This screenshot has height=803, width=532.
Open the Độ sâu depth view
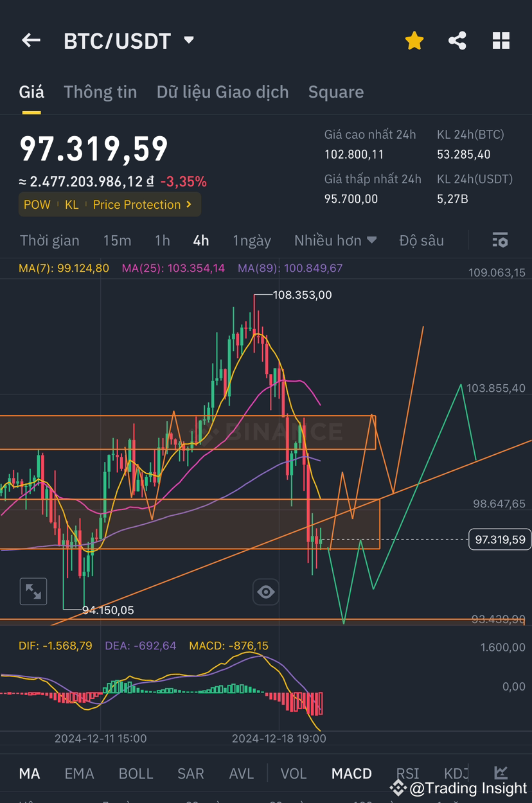[421, 240]
